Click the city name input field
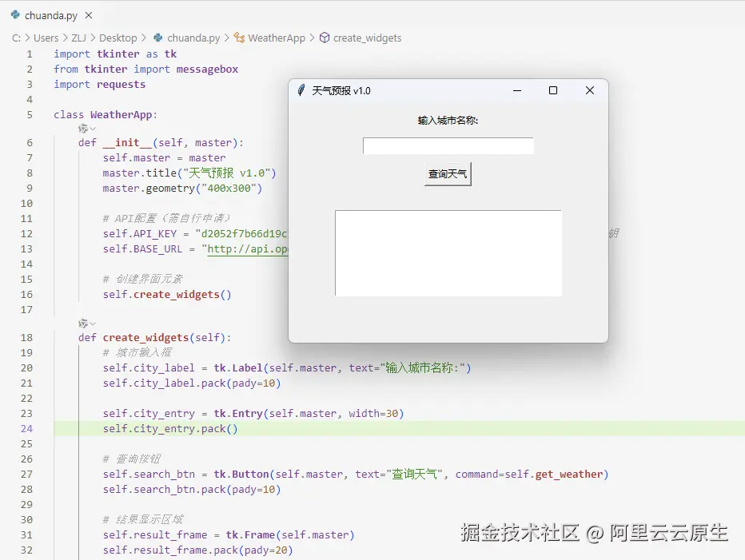Screen dimensions: 745x560 [448, 146]
